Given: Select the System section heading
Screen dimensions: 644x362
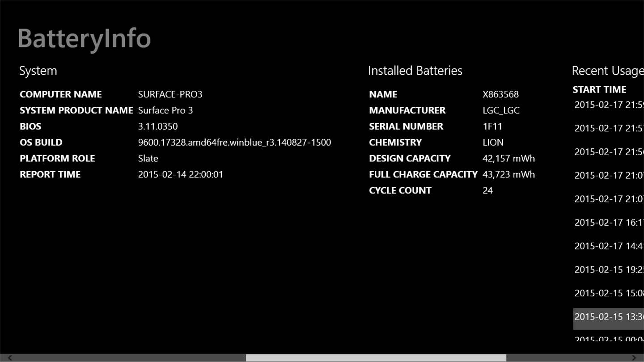Looking at the screenshot, I should pyautogui.click(x=38, y=71).
